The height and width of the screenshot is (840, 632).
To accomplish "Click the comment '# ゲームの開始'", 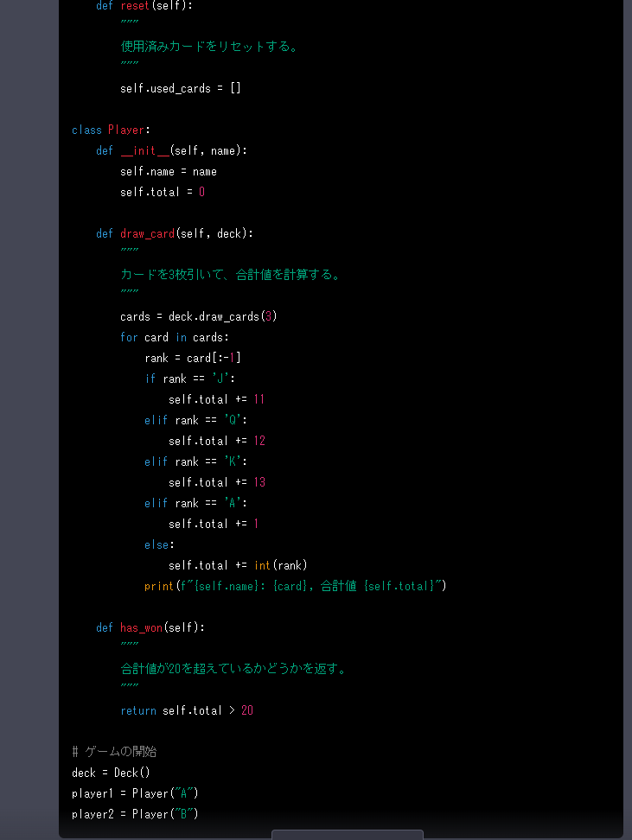I will [x=114, y=752].
